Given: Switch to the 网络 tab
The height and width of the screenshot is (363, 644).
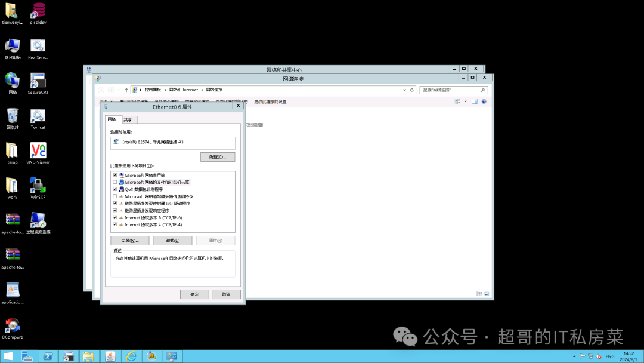Looking at the screenshot, I should tap(112, 119).
